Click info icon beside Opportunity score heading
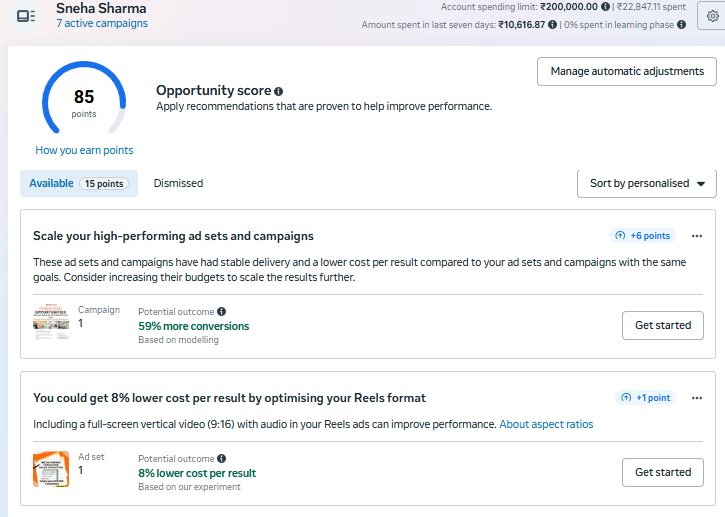The image size is (725, 517). [279, 91]
